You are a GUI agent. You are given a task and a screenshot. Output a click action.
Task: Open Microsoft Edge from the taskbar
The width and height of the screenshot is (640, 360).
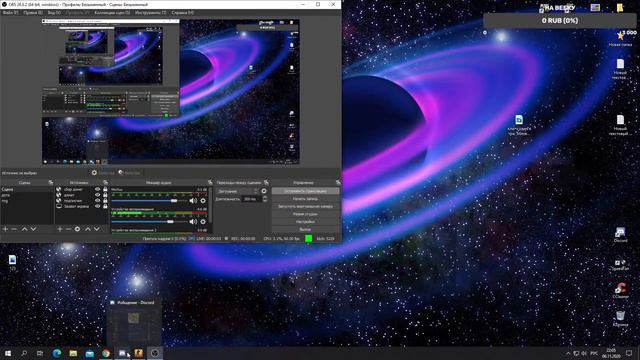57,353
